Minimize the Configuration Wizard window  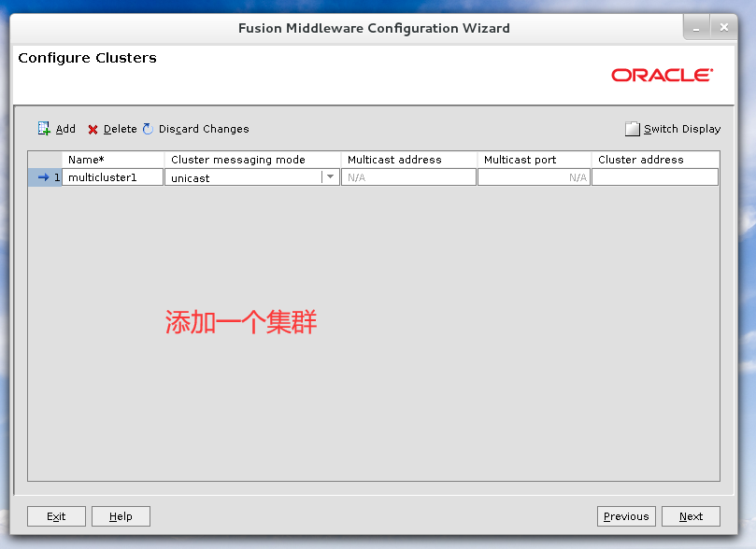point(696,28)
